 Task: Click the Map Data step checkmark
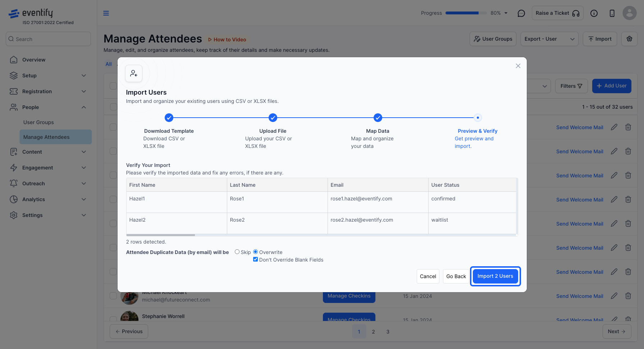tap(378, 118)
